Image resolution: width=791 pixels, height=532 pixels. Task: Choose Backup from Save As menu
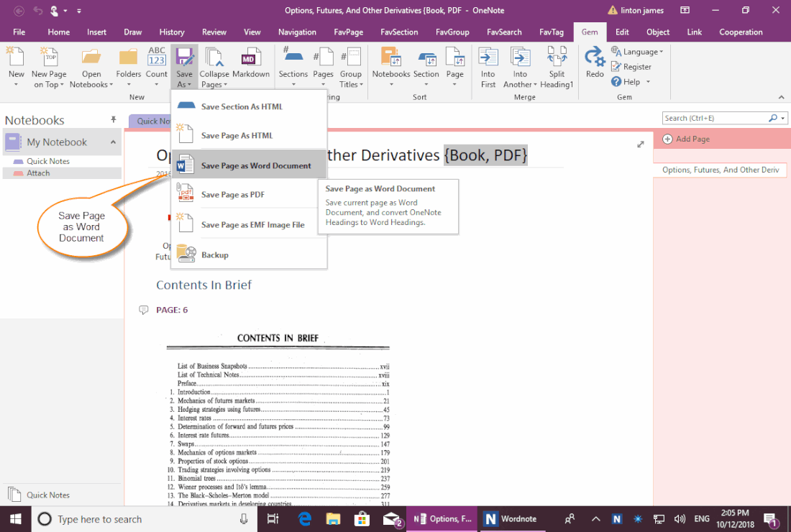(x=250, y=254)
